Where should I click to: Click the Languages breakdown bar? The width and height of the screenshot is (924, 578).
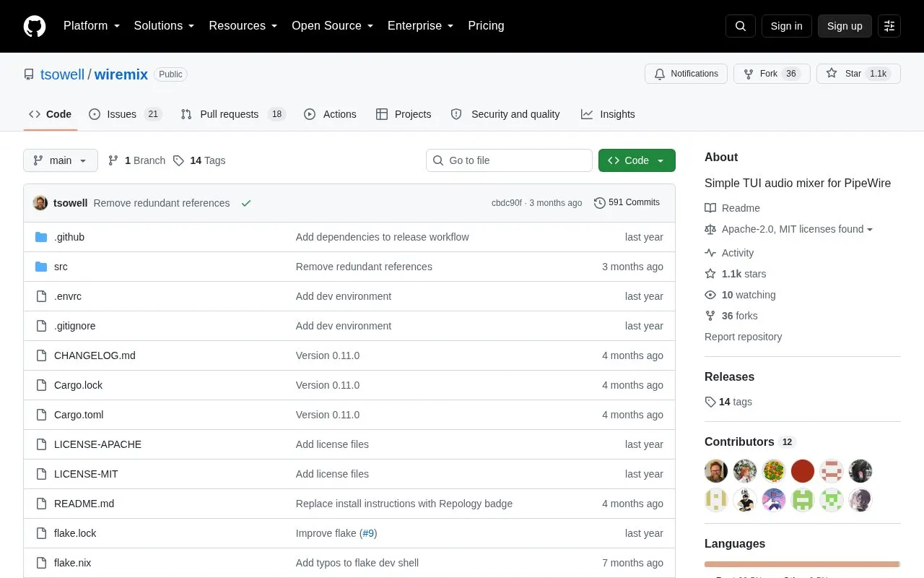[802, 564]
